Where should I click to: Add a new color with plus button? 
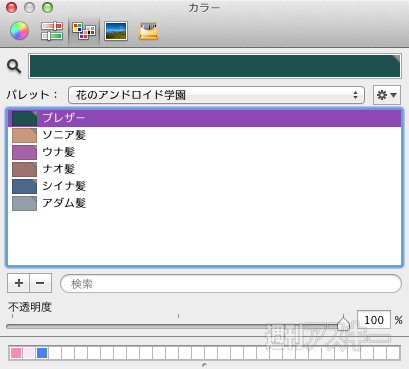click(19, 283)
